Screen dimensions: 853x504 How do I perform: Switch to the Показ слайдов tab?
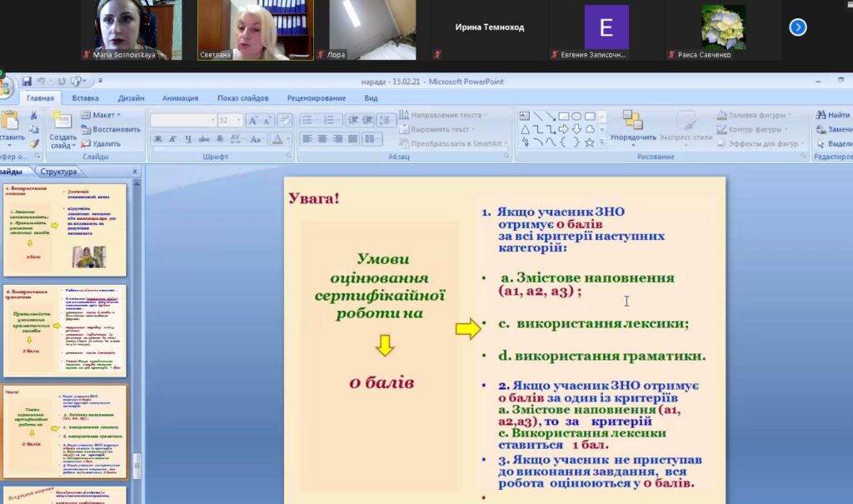coord(242,98)
